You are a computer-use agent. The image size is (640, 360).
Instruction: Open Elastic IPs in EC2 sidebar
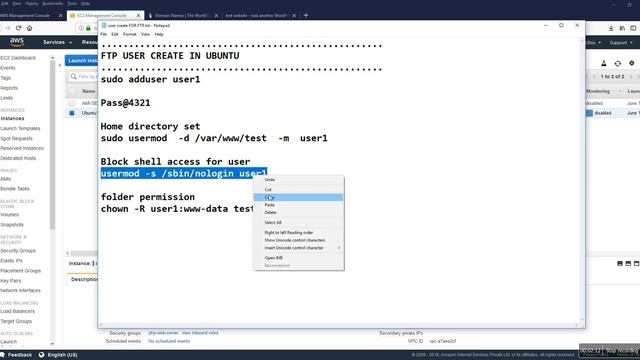11,261
